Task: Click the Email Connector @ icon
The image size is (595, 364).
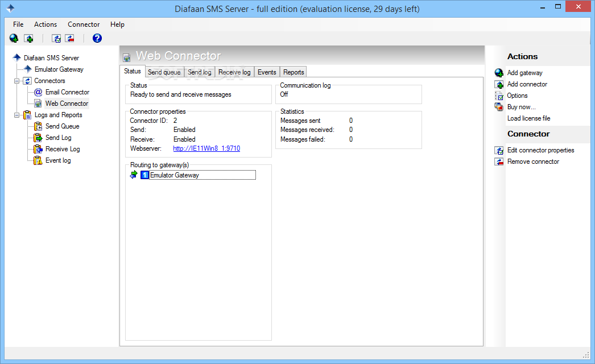Action: tap(38, 92)
